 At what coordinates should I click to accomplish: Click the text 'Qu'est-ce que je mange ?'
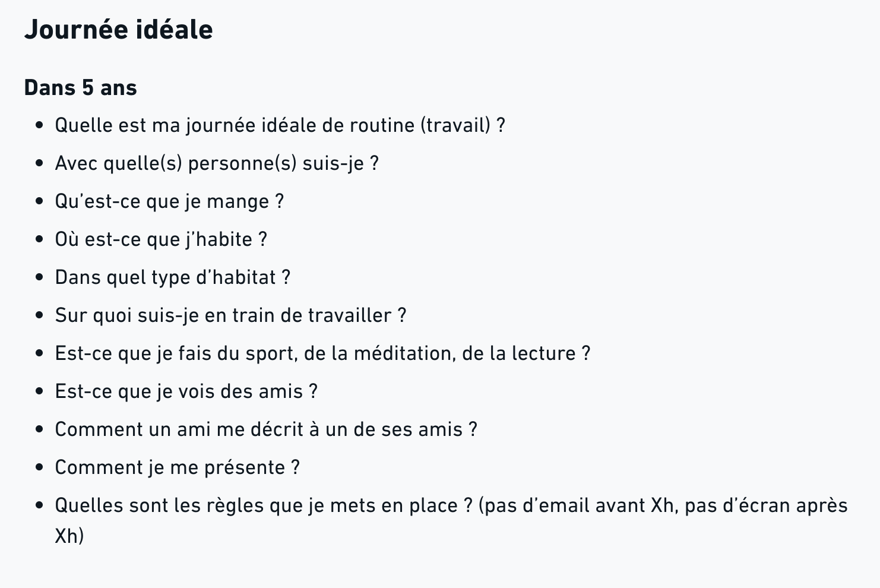point(169,201)
